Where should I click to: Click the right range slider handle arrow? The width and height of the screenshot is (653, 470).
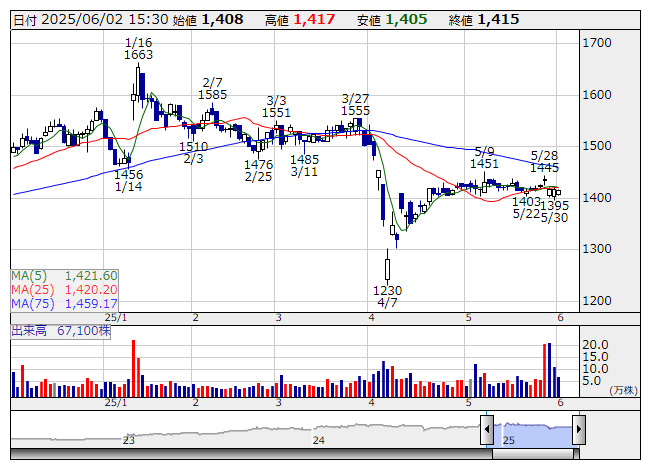point(579,429)
